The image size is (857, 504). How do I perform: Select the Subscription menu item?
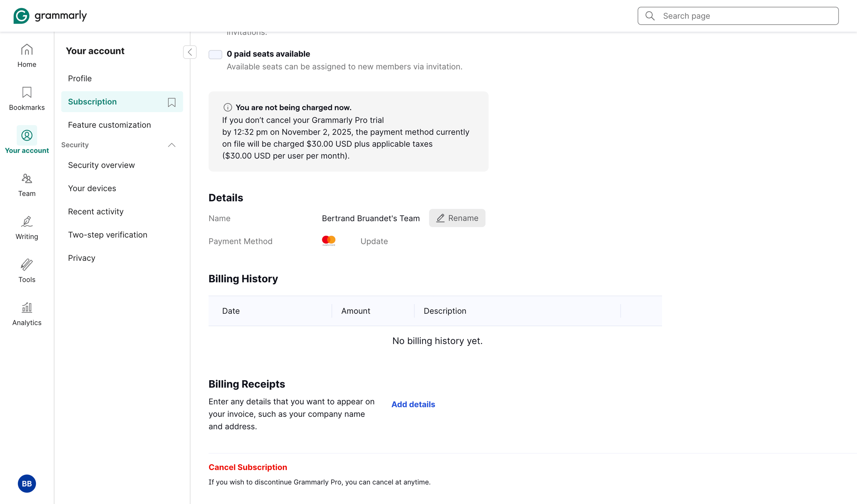point(122,102)
